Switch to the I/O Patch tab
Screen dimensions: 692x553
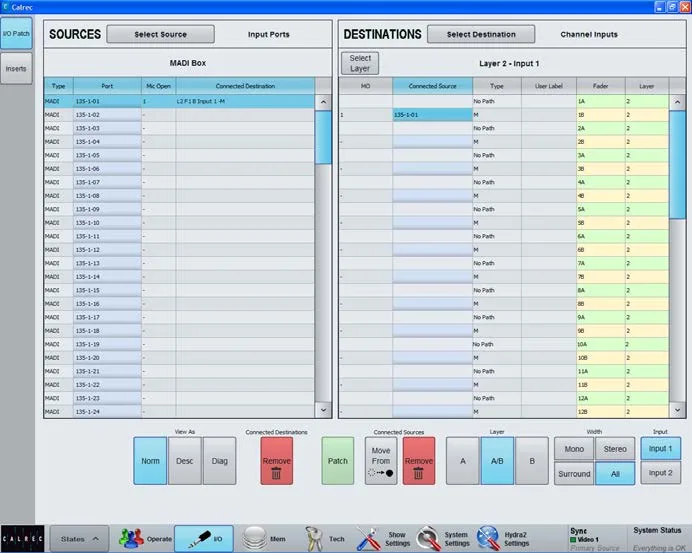click(x=16, y=34)
